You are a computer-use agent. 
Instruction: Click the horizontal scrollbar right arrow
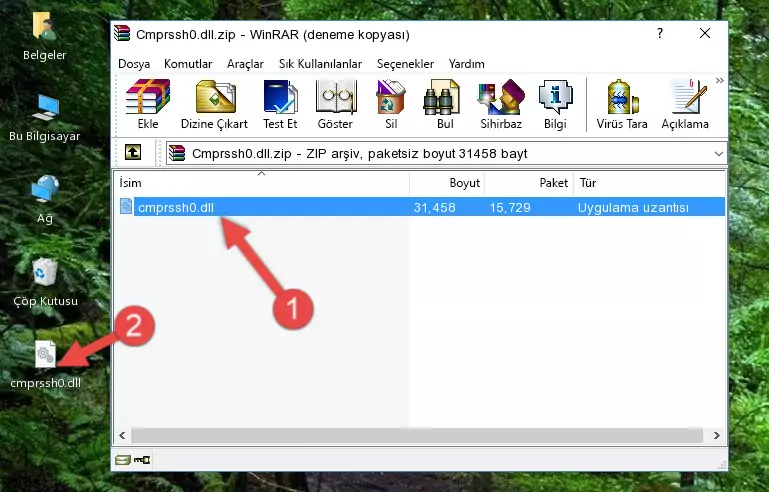tap(717, 435)
